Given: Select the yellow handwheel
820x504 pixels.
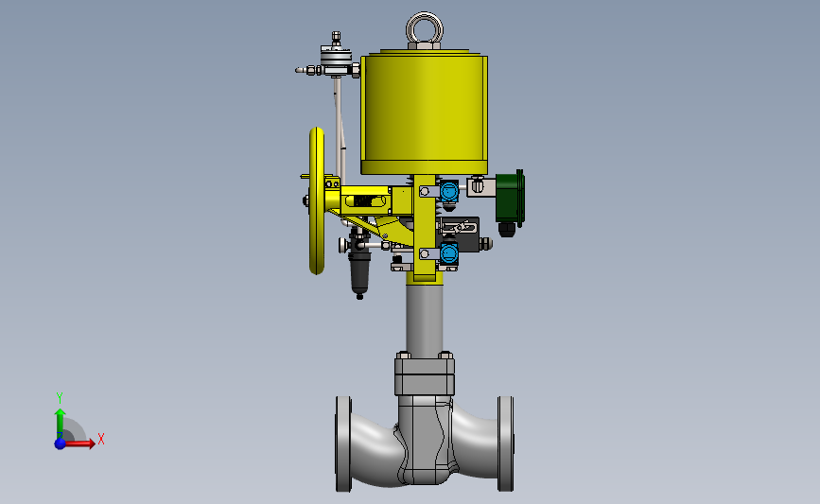Looking at the screenshot, I should 317,200.
